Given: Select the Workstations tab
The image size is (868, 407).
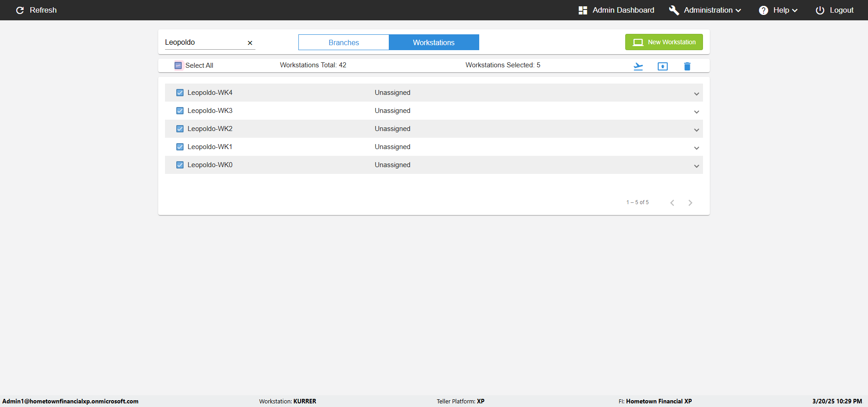Looking at the screenshot, I should point(434,42).
